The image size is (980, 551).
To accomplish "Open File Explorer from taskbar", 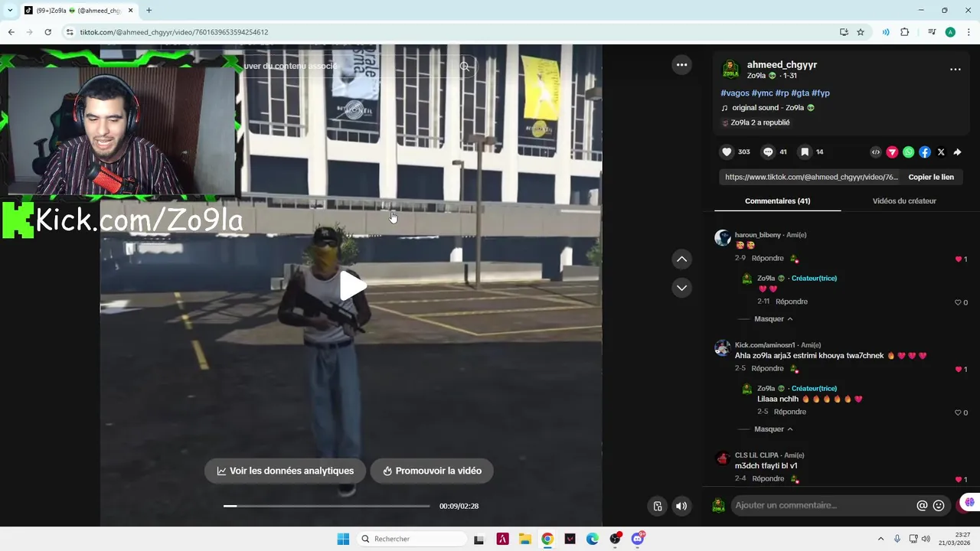I will (x=525, y=539).
